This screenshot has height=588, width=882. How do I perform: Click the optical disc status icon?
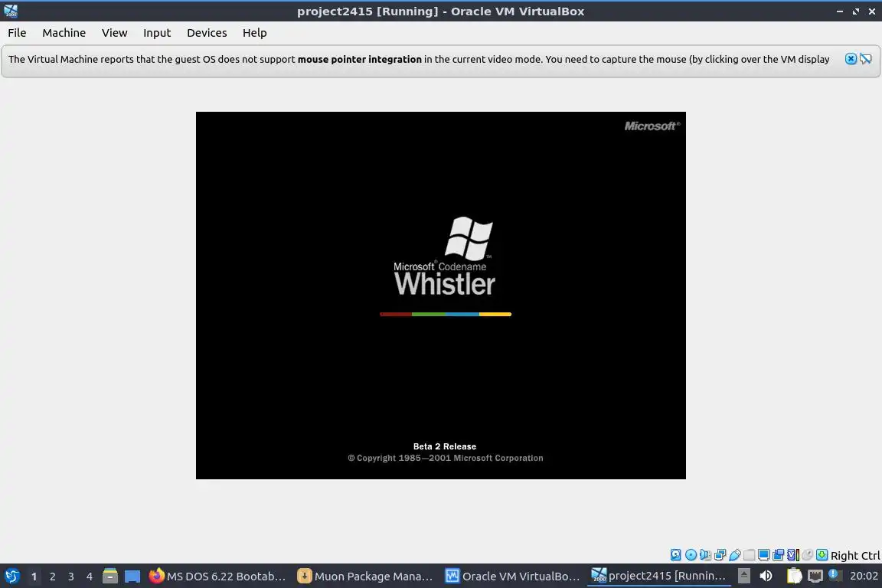691,555
